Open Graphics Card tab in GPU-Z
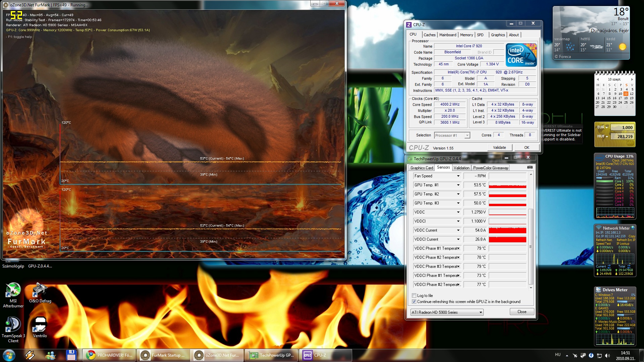The height and width of the screenshot is (362, 644). pos(422,168)
